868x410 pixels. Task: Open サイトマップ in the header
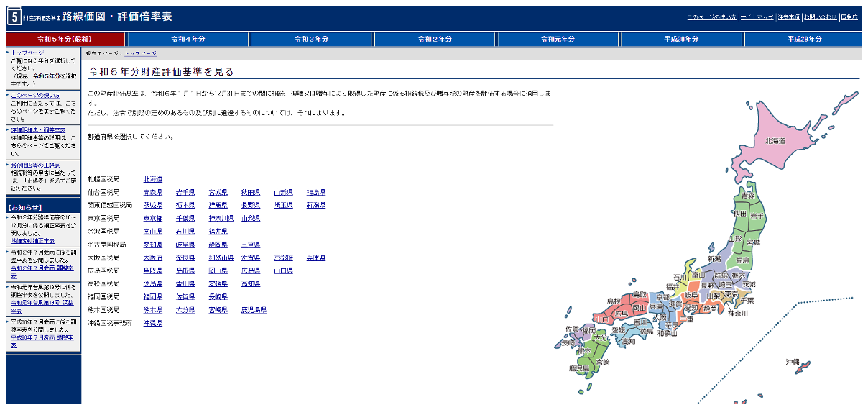pyautogui.click(x=757, y=17)
